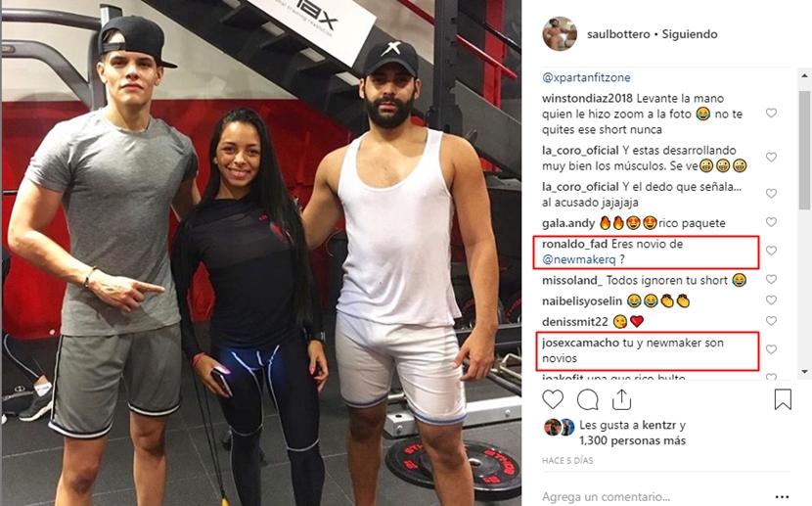Open the @xpartanfitzone mention link
This screenshot has height=506, width=812.
(x=586, y=77)
